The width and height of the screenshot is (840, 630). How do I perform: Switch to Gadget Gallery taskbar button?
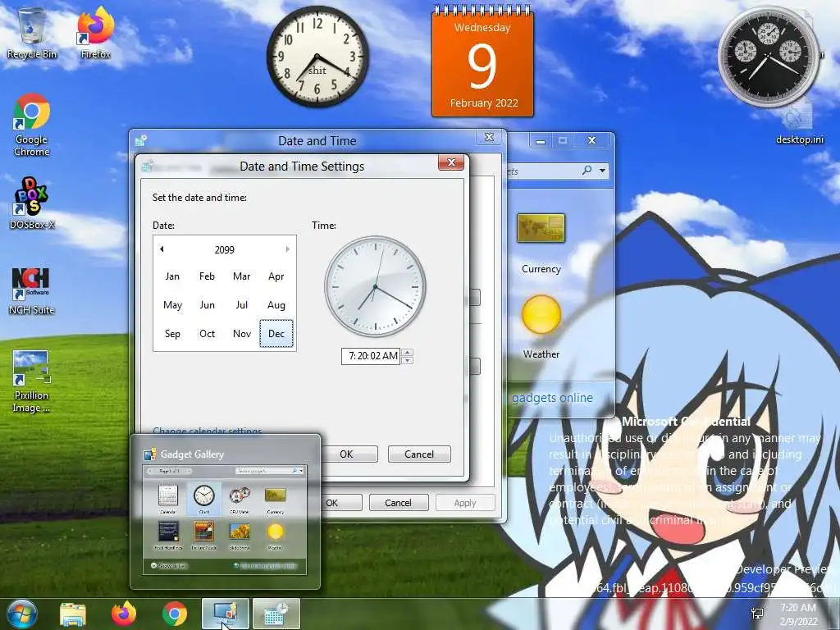coord(226,614)
